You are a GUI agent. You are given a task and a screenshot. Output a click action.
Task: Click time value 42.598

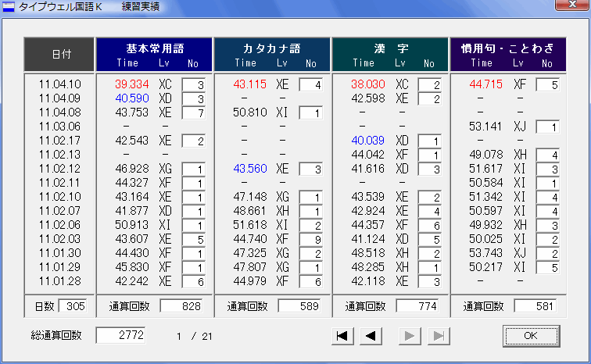click(x=368, y=98)
